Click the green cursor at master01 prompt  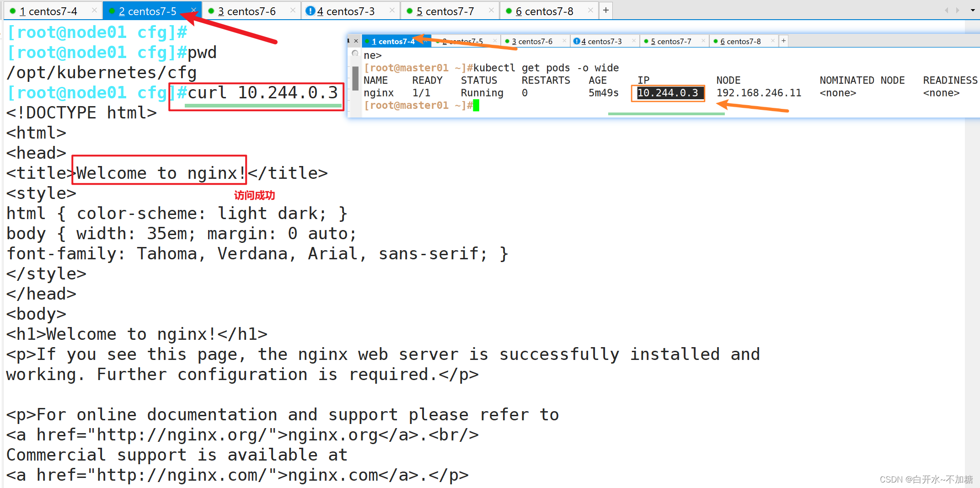[x=476, y=106]
